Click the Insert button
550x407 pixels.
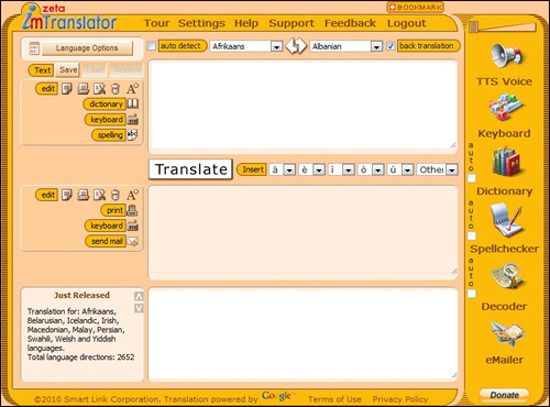coord(252,170)
